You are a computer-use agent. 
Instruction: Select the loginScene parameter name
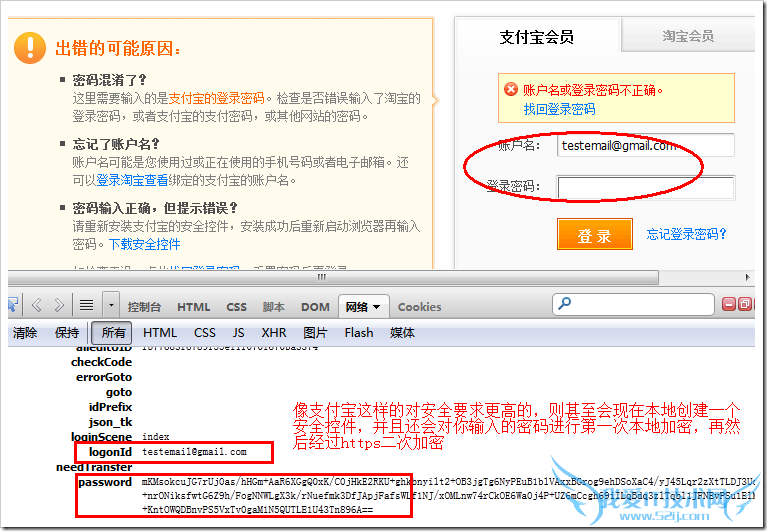pos(102,437)
